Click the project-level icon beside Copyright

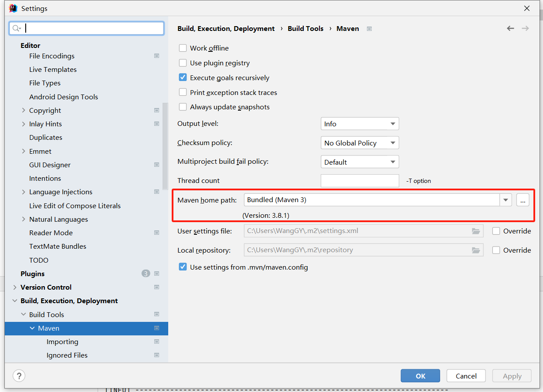point(156,110)
